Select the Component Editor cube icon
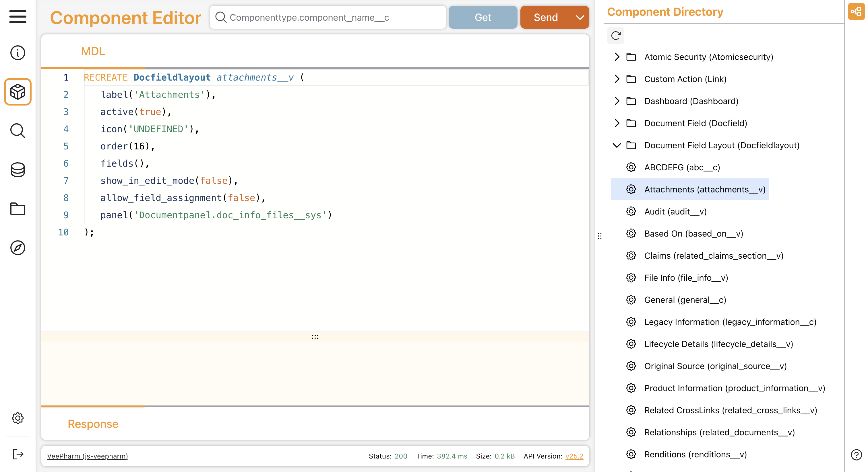Screen dimensions: 868x472 pyautogui.click(x=18, y=91)
